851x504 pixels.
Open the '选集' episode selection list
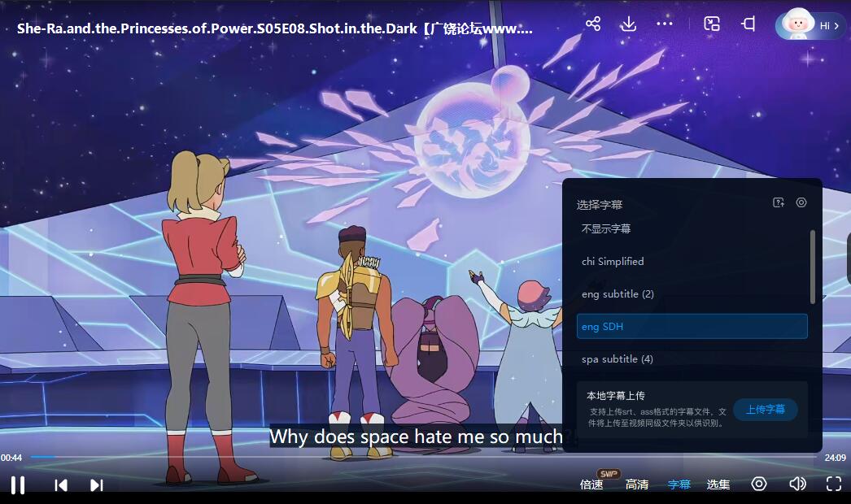click(718, 484)
